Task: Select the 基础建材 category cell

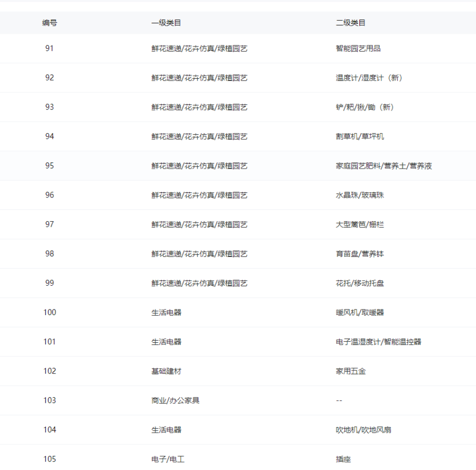Action: [x=166, y=371]
